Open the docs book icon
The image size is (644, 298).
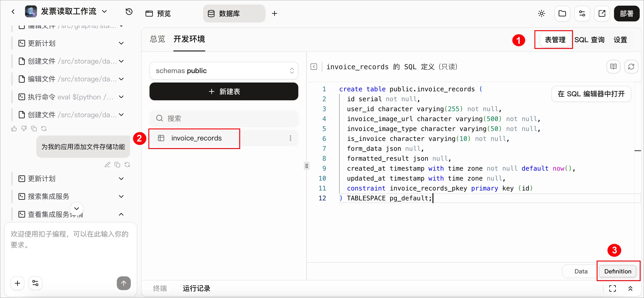[613, 67]
